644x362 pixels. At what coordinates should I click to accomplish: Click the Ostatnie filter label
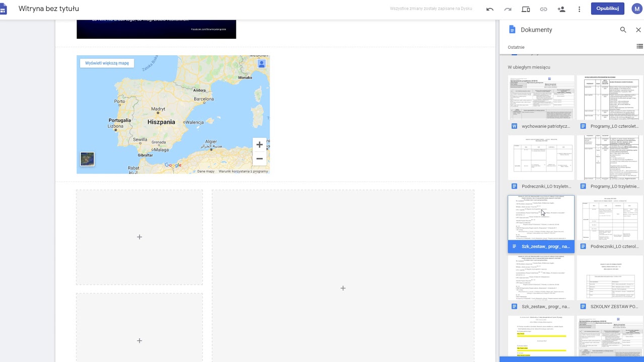click(516, 47)
